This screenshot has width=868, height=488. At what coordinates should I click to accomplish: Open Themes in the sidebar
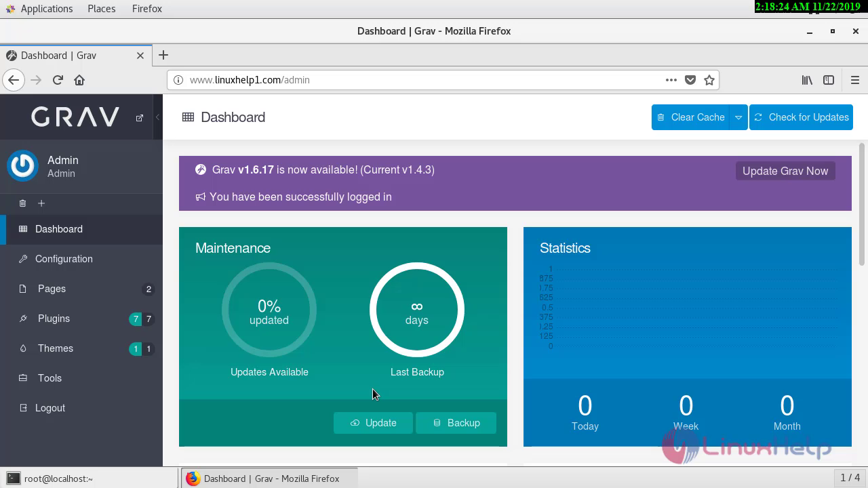click(81, 348)
